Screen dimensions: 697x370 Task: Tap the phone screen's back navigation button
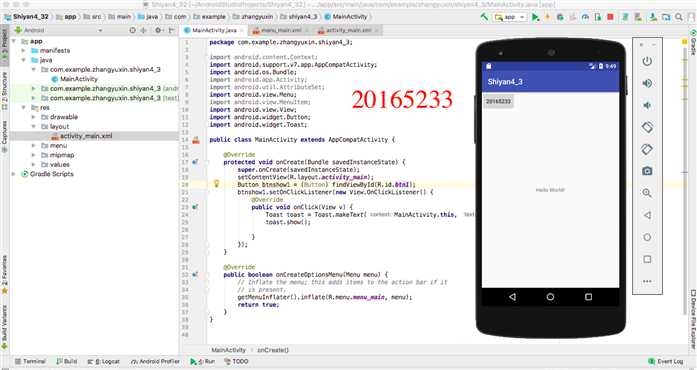[x=513, y=297]
